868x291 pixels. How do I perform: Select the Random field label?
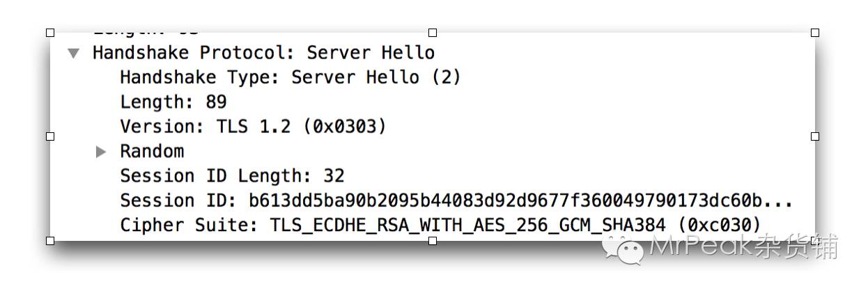pyautogui.click(x=152, y=151)
